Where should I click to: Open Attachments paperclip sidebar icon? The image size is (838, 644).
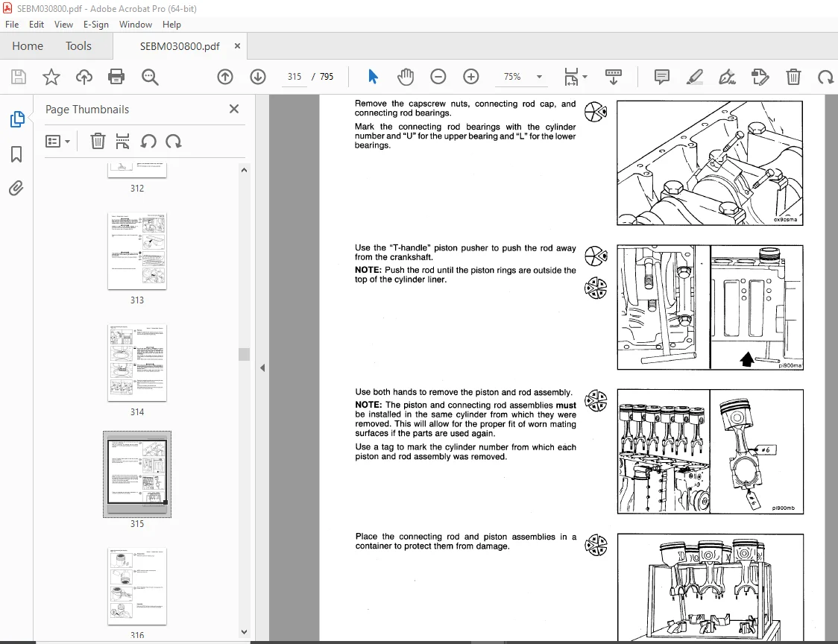point(16,188)
